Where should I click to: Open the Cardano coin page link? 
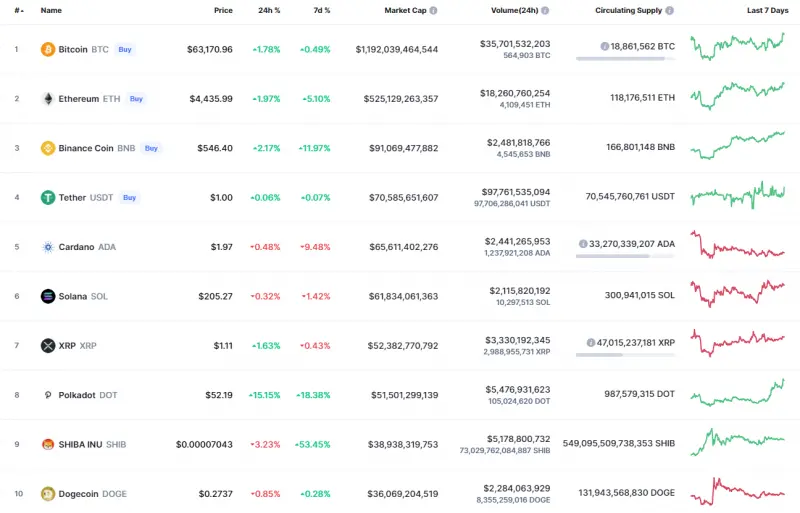click(78, 247)
